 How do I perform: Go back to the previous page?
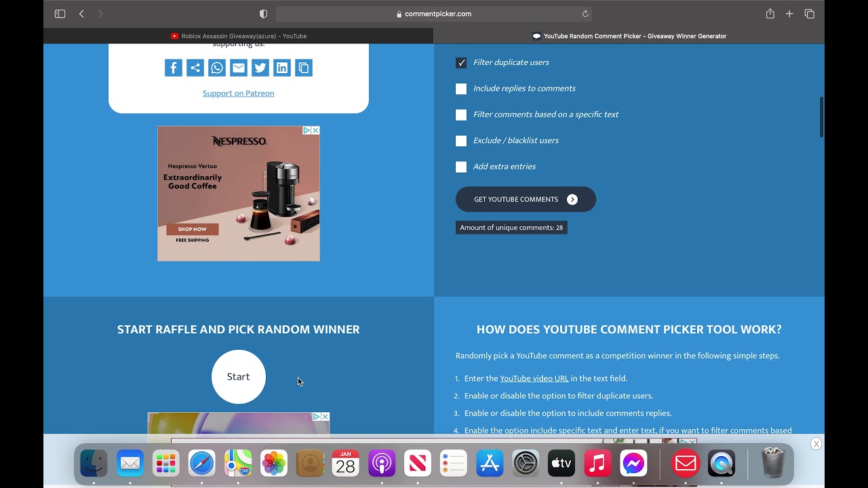(x=81, y=14)
